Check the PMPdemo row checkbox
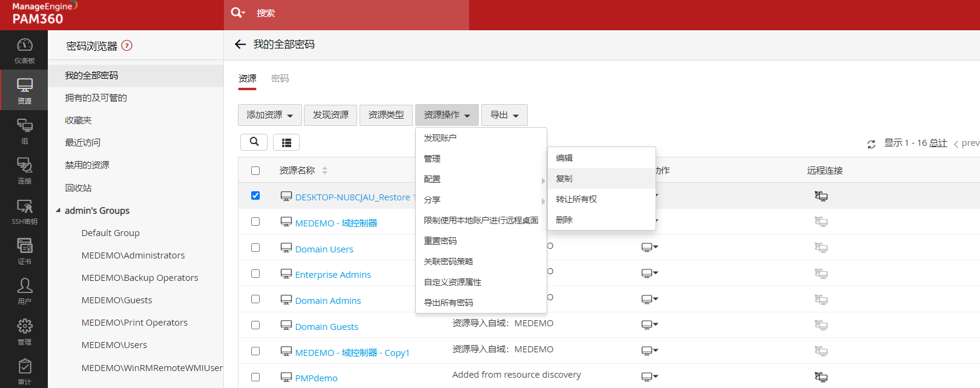This screenshot has height=388, width=980. (x=255, y=377)
